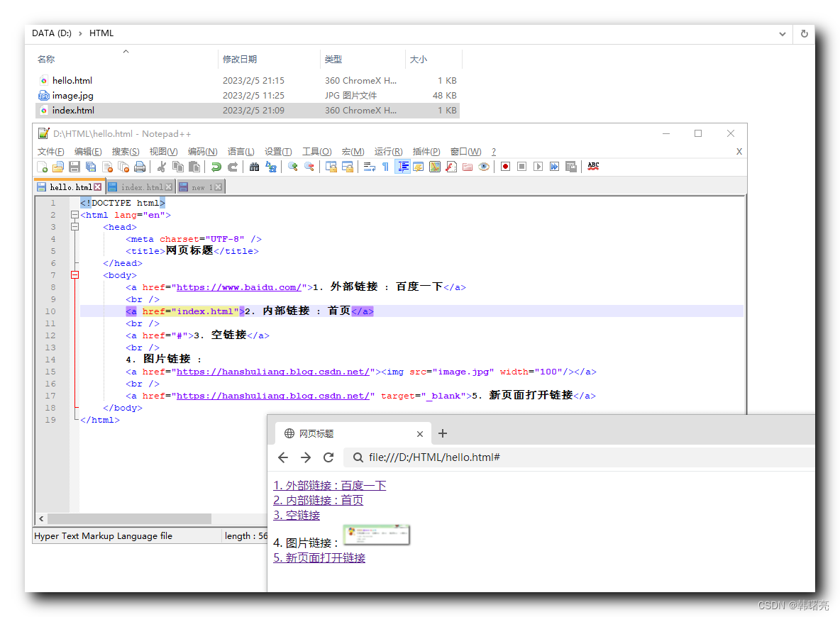Select hello.html in the file list

click(247, 80)
